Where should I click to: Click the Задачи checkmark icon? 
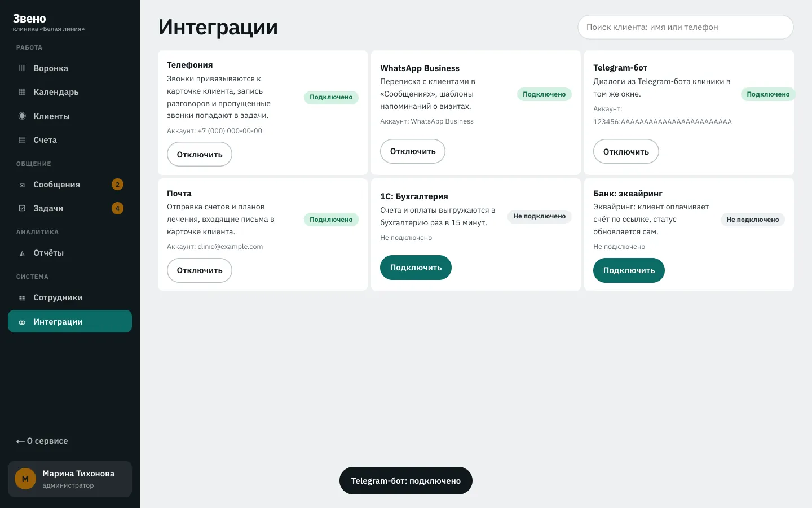(x=22, y=208)
